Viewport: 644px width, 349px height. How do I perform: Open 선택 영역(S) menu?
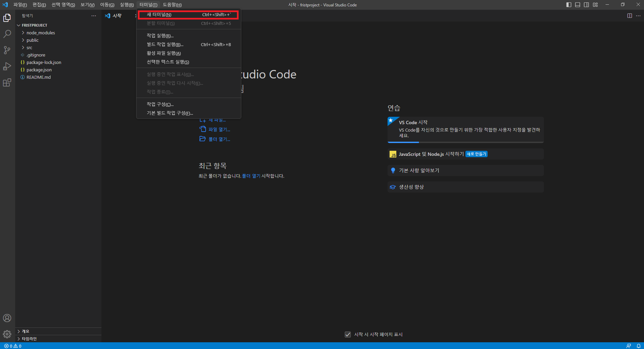click(63, 5)
